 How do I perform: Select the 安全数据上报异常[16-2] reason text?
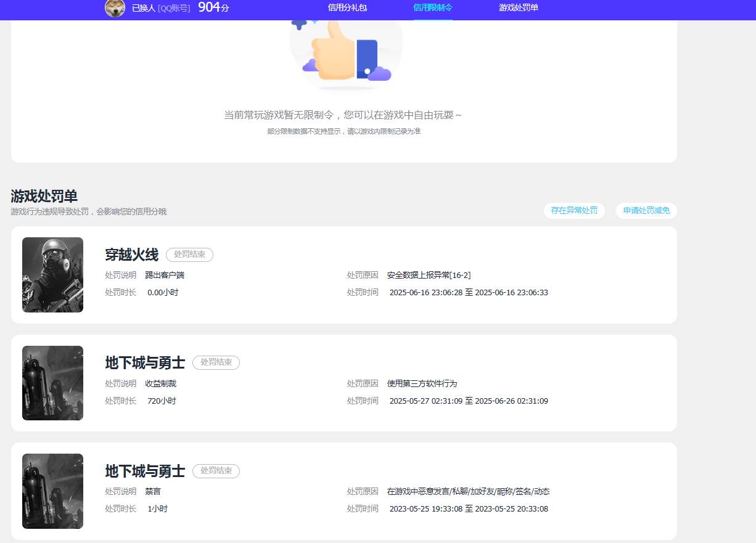tap(429, 276)
